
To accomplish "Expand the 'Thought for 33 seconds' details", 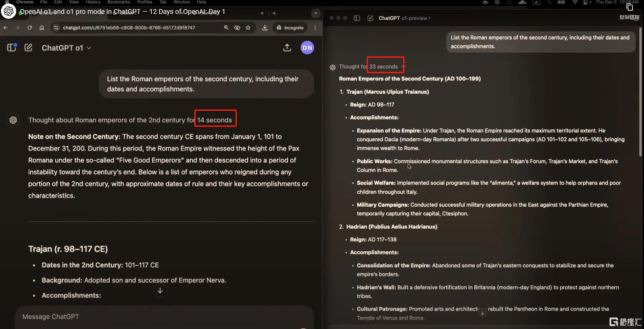I will click(372, 67).
